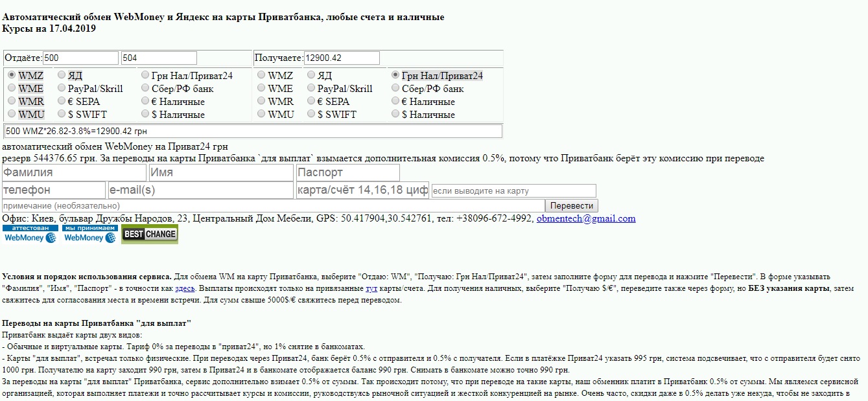Viewport: 868px width, 401px height.
Task: Click the Перевести button
Action: coord(572,205)
